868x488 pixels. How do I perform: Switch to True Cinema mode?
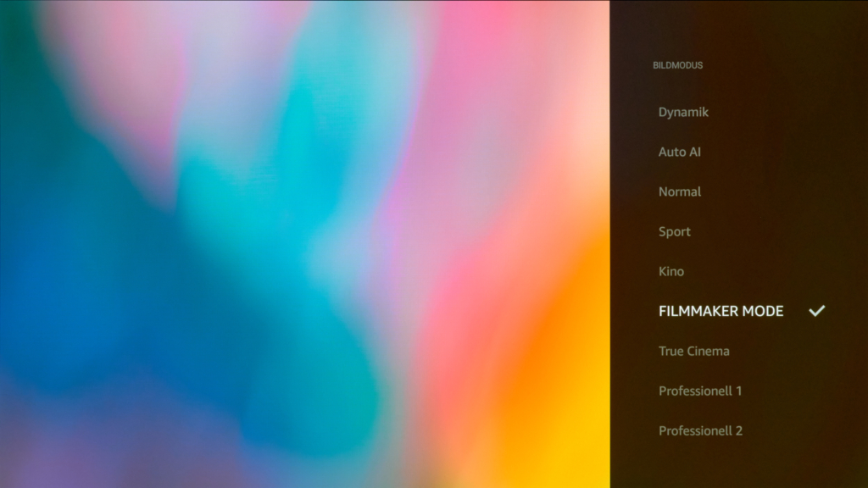click(693, 351)
